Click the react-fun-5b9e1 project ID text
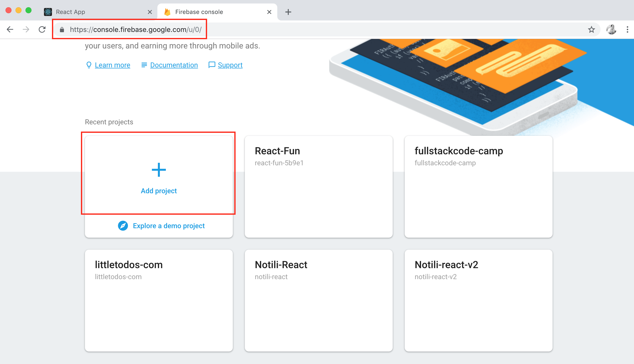The height and width of the screenshot is (364, 634). point(279,163)
